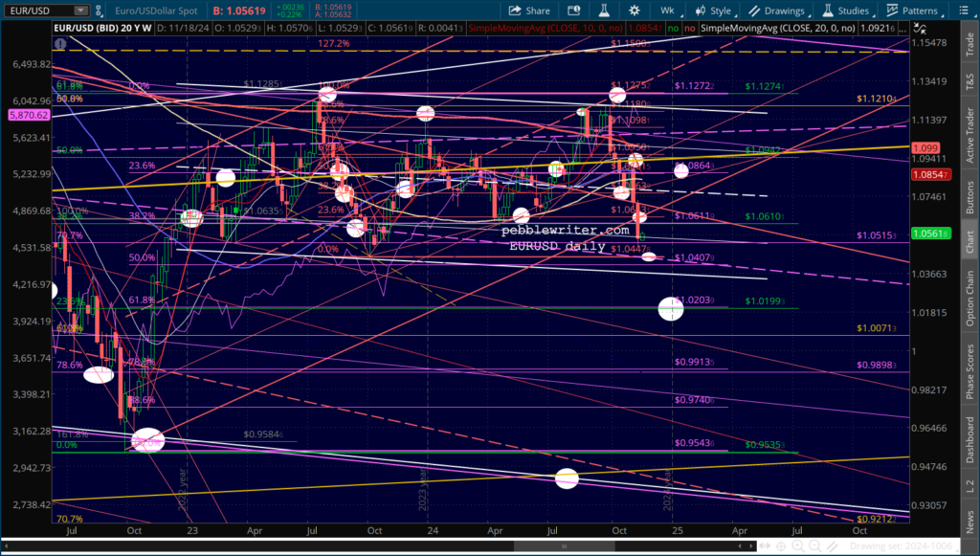
Task: Open the Share menu
Action: click(x=528, y=11)
